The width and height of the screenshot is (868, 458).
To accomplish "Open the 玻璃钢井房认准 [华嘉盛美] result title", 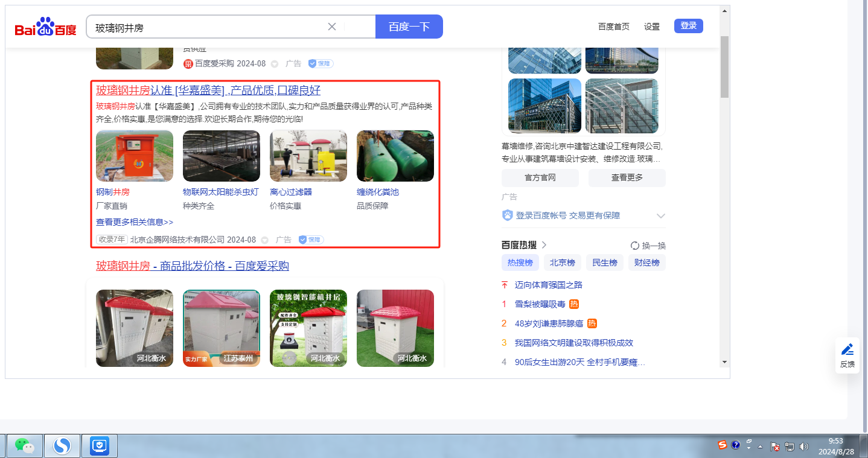I will [x=208, y=91].
